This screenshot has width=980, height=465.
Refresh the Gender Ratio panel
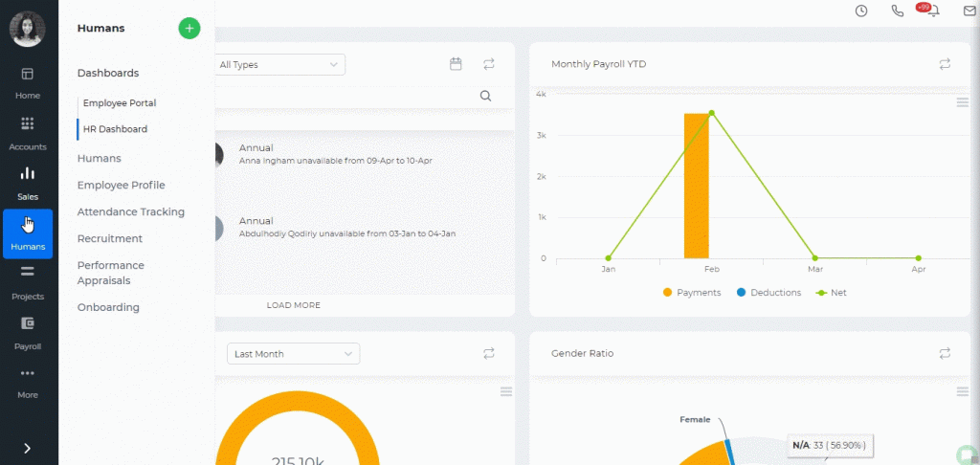coord(945,353)
